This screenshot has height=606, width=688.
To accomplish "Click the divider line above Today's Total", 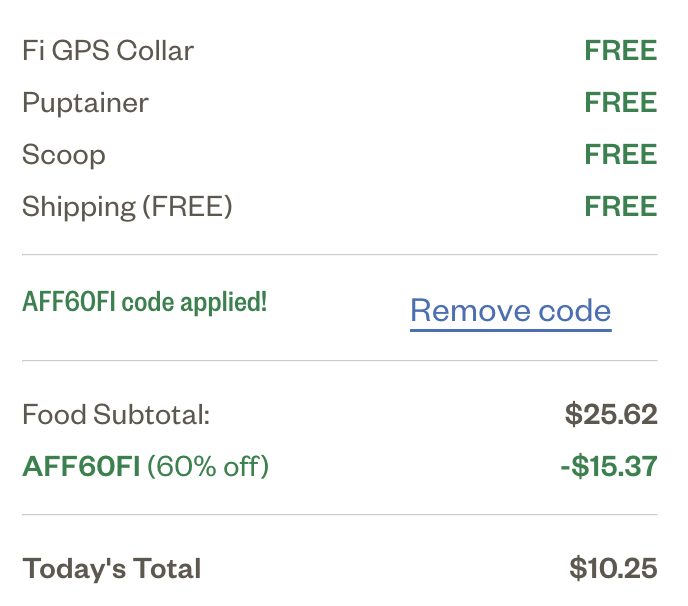I will tap(340, 516).
